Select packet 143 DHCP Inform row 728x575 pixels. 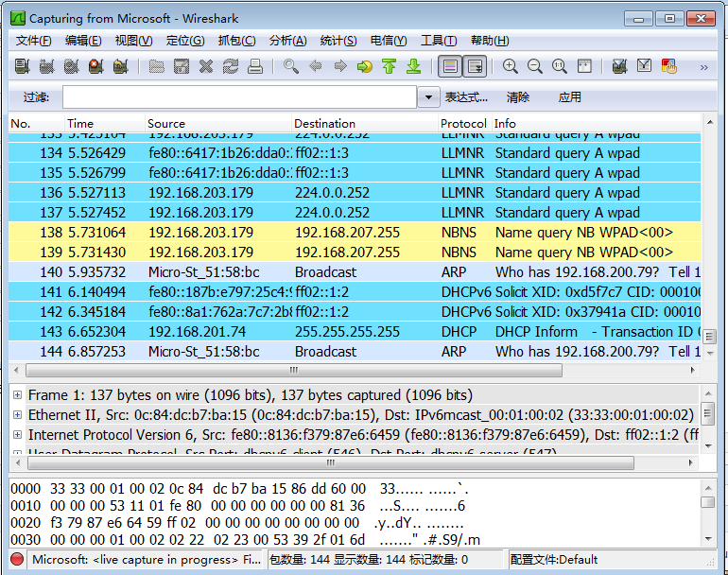(x=355, y=332)
